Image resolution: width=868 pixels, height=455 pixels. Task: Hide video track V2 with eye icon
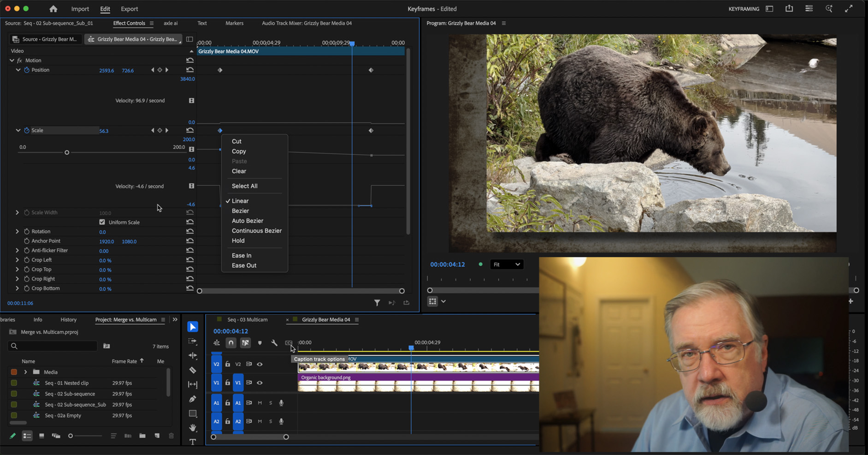pyautogui.click(x=260, y=364)
